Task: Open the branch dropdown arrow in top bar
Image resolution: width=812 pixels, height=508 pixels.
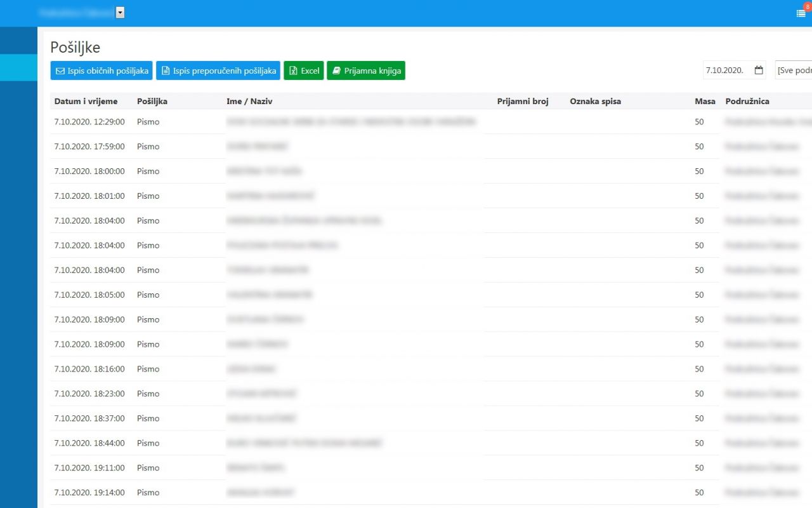Action: 121,13
